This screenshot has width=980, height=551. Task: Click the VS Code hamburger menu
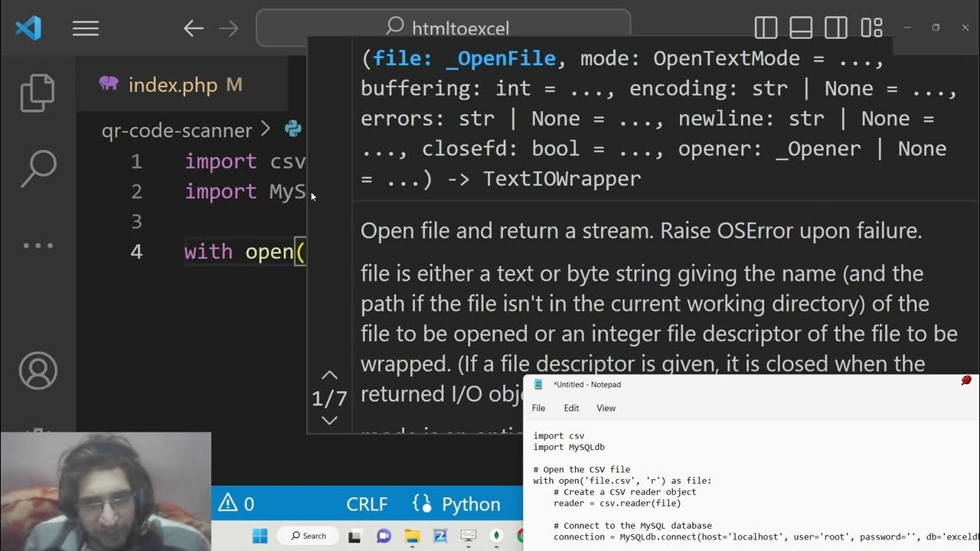point(86,28)
